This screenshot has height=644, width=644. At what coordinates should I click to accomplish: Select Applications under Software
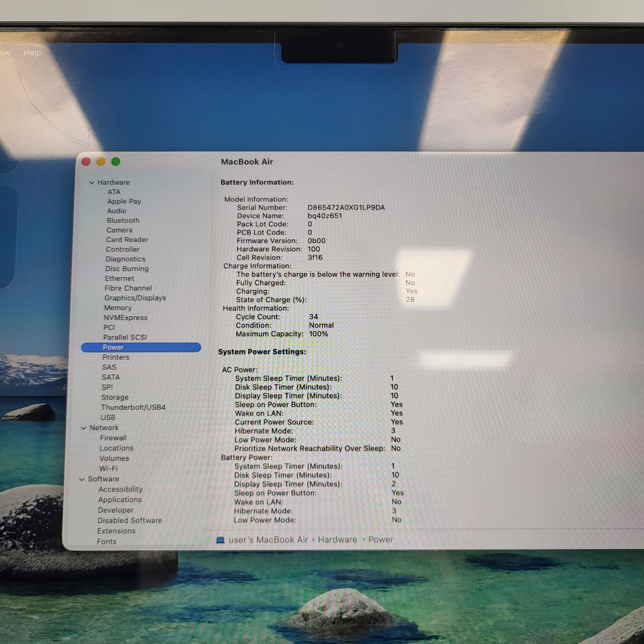tap(120, 500)
